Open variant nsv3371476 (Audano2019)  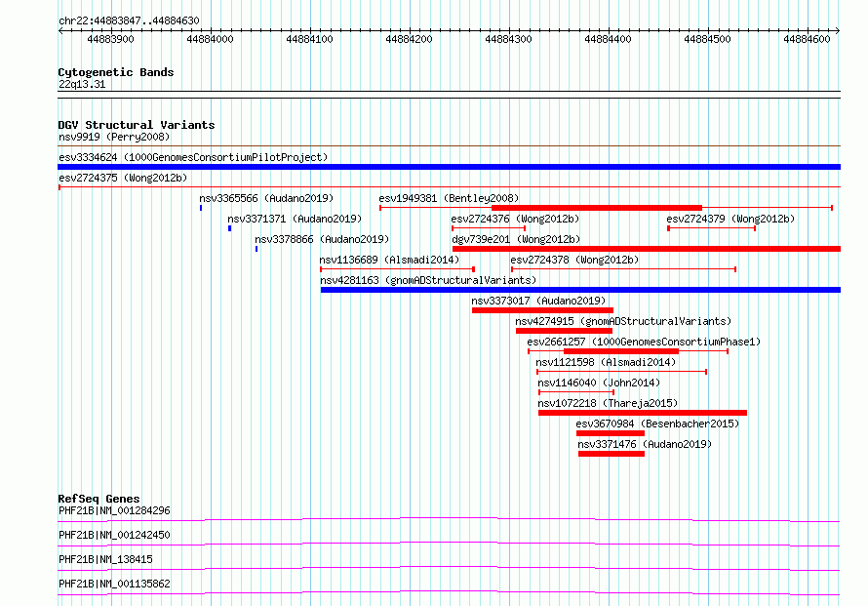click(645, 444)
